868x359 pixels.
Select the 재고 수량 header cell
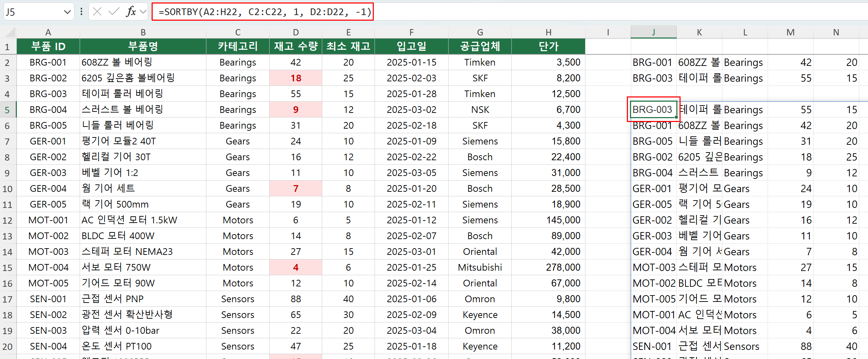(296, 46)
